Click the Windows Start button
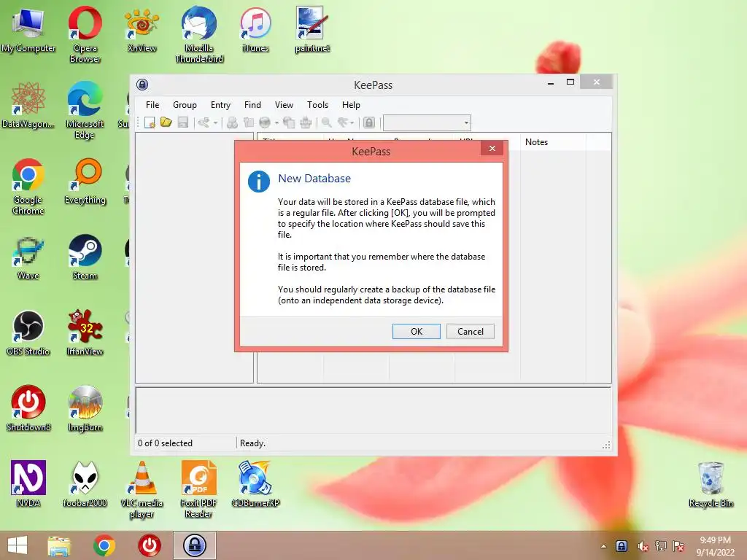747x560 pixels. point(18,545)
